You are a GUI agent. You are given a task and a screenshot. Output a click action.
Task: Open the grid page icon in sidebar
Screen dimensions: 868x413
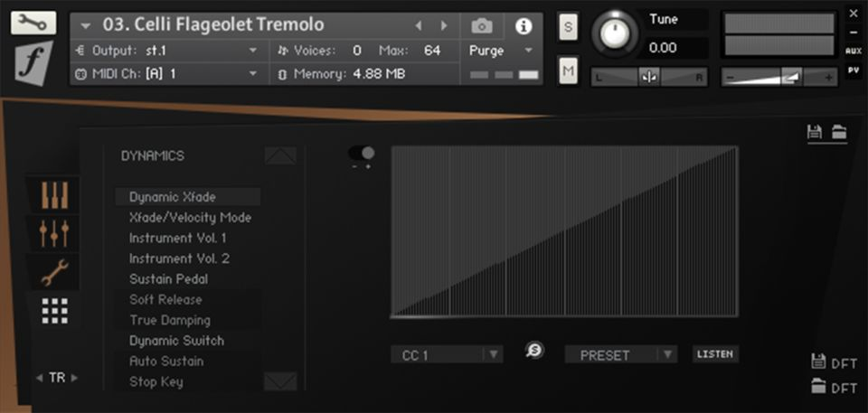[x=56, y=310]
